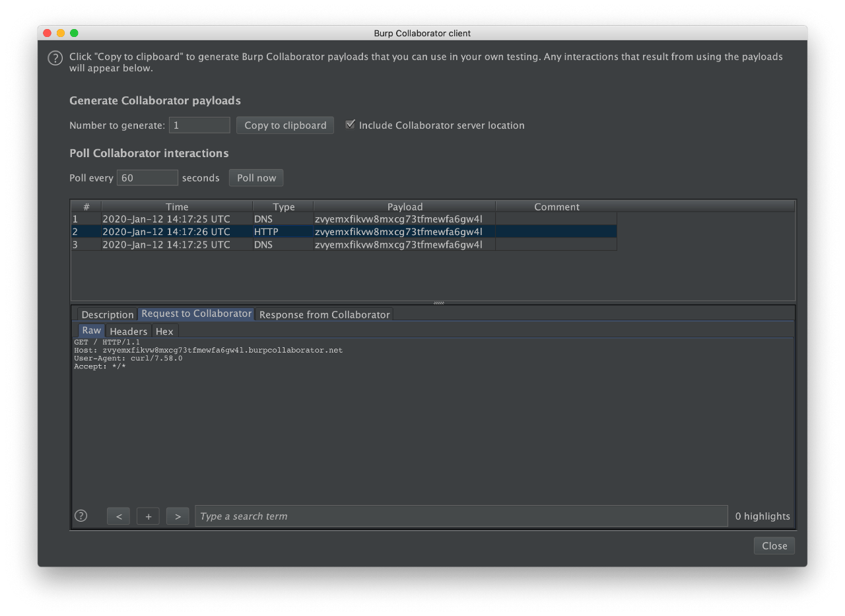Open the Description tab
This screenshot has width=845, height=616.
click(x=107, y=314)
